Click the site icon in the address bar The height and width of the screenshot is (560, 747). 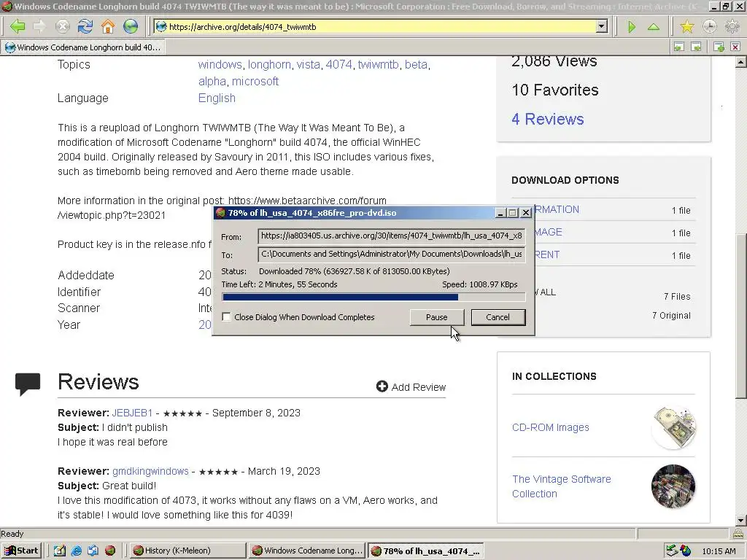[161, 27]
